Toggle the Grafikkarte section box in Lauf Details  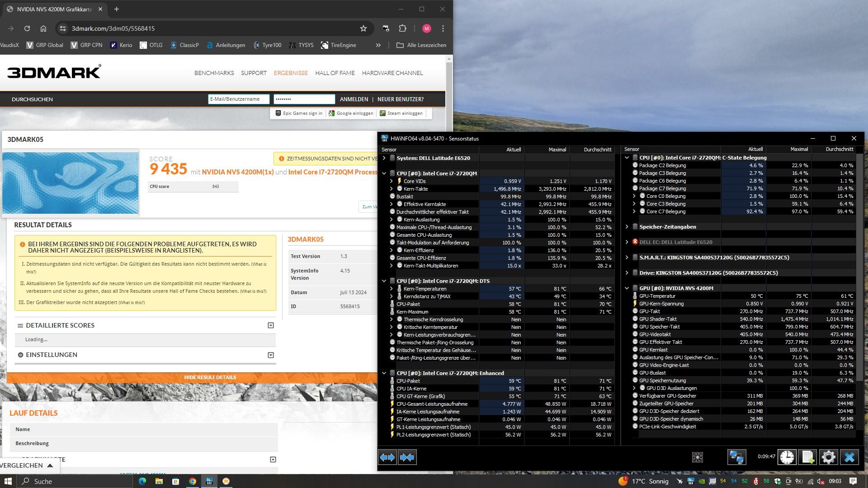[273, 460]
